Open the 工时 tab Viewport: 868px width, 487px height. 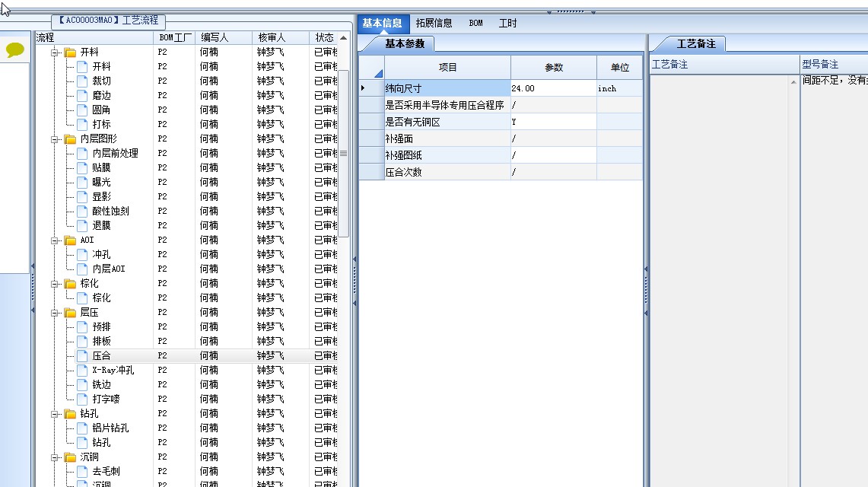pos(507,24)
